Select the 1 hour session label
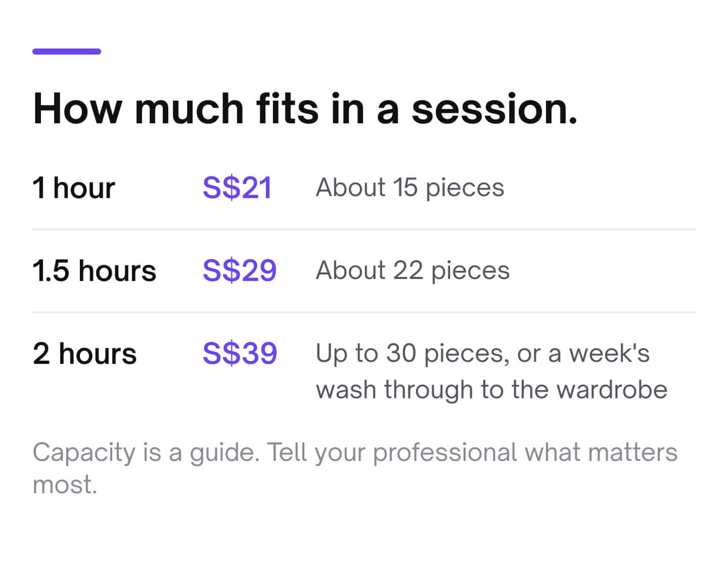 (x=74, y=188)
